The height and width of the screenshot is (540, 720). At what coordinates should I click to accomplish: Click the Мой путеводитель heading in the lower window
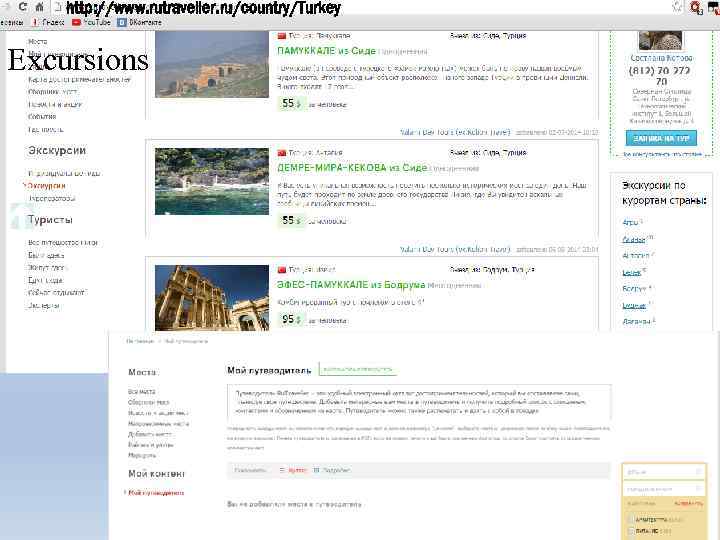coord(269,370)
